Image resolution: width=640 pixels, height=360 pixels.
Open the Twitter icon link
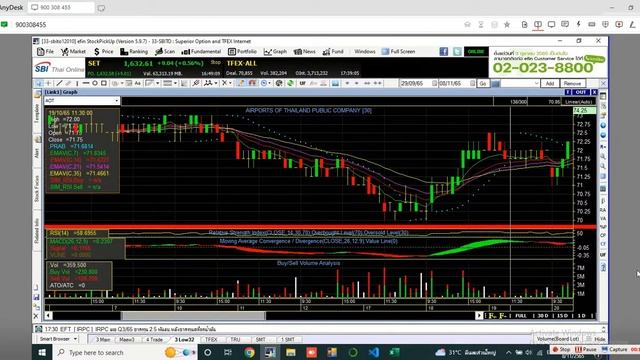click(457, 51)
